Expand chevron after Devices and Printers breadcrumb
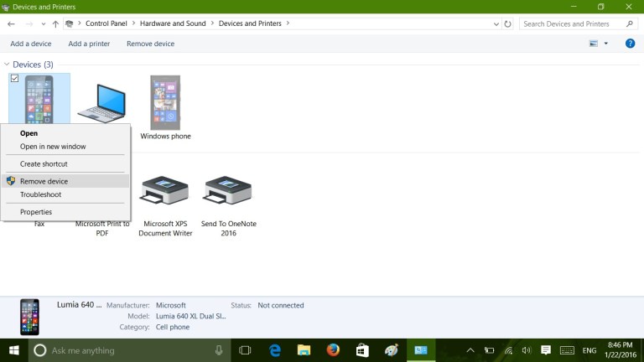The height and width of the screenshot is (362, 644). (x=288, y=23)
